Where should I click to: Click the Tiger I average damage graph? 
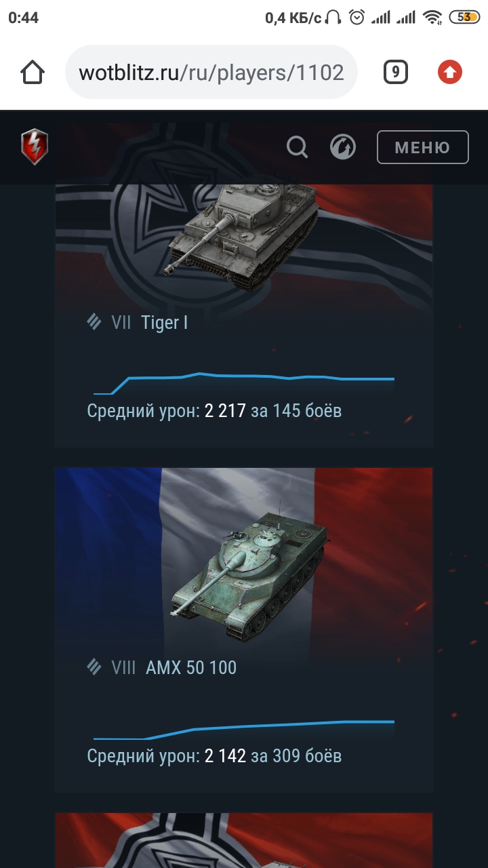point(244,382)
